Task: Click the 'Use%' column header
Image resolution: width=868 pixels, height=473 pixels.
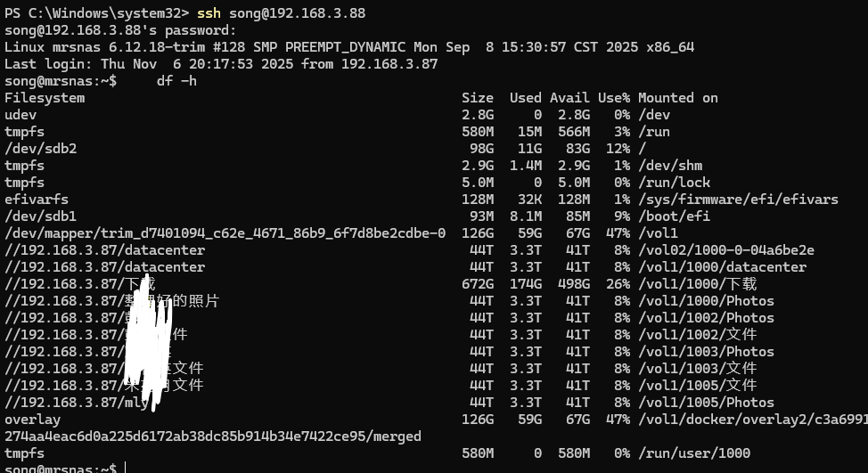Action: coord(613,98)
